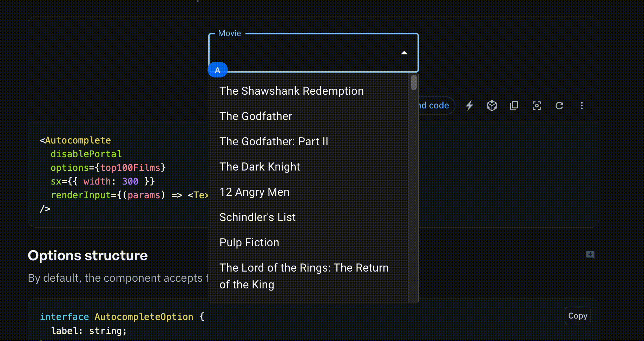Viewport: 644px width, 341px height.
Task: Select 'The Shawshank Redemption' option
Action: (291, 91)
